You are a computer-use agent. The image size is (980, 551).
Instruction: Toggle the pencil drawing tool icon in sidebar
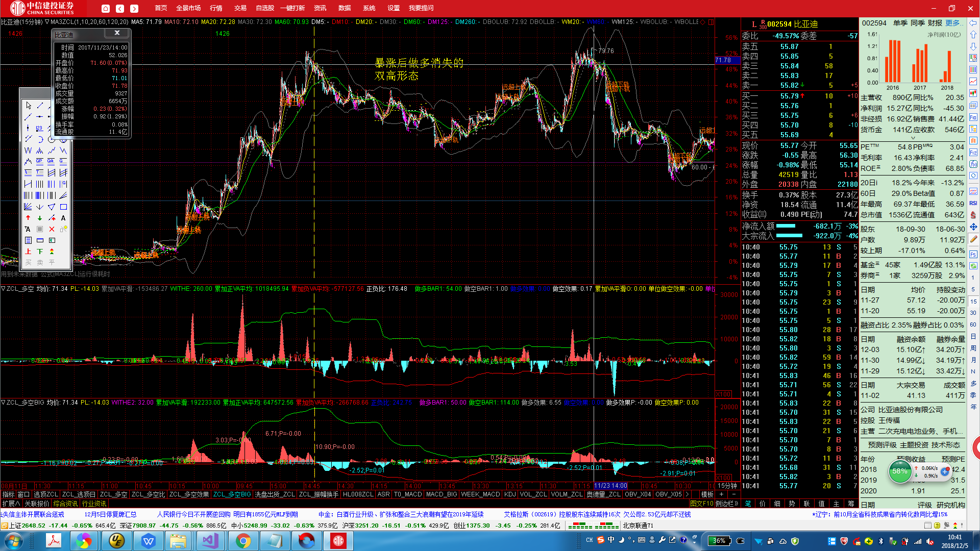973,239
